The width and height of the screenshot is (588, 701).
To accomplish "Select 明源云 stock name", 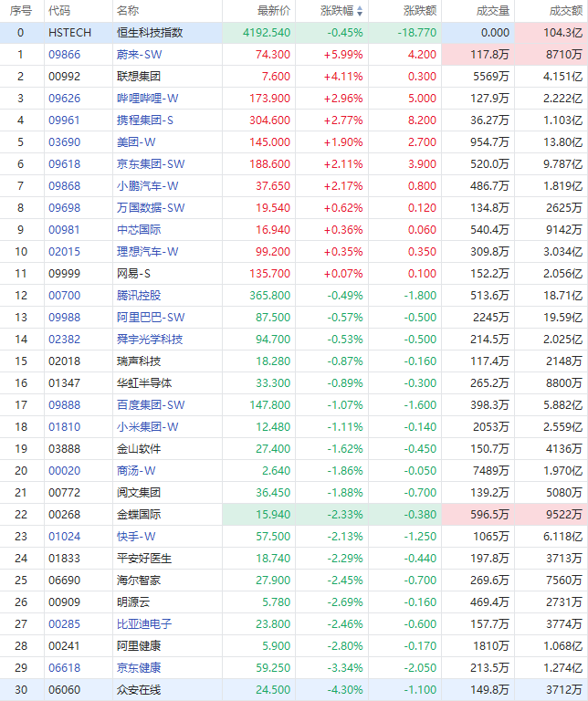I will click(133, 602).
